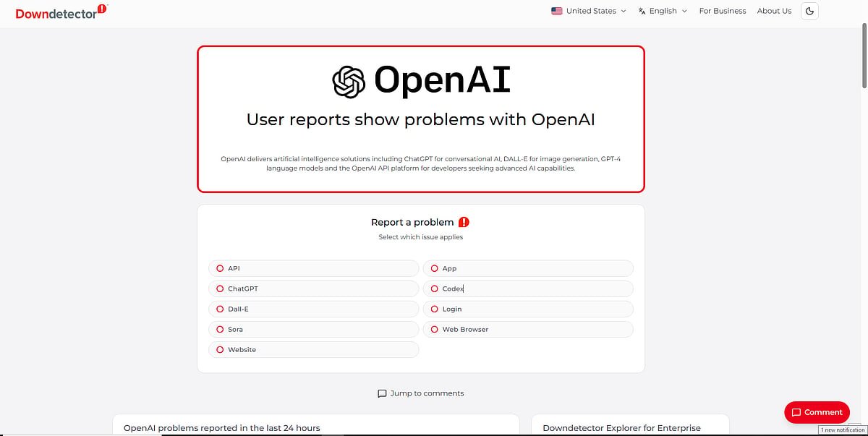Select the Website issue option
Viewport: 868px width, 436px height.
pos(314,349)
